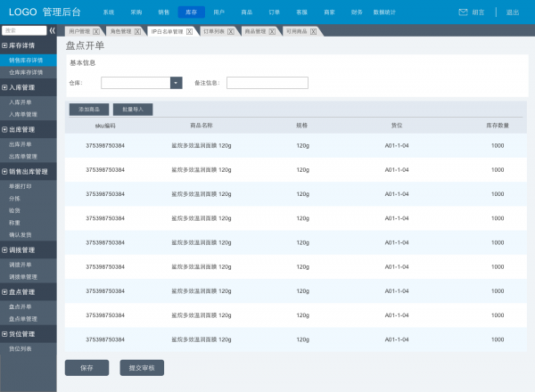Click the mail envelope icon in header
Image resolution: width=535 pixels, height=392 pixels.
point(463,12)
